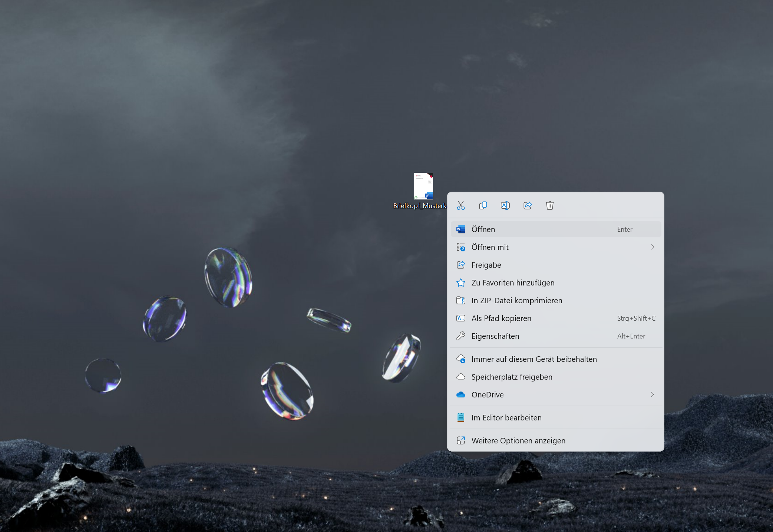
Task: Open the file via Öffnen
Action: tap(483, 229)
